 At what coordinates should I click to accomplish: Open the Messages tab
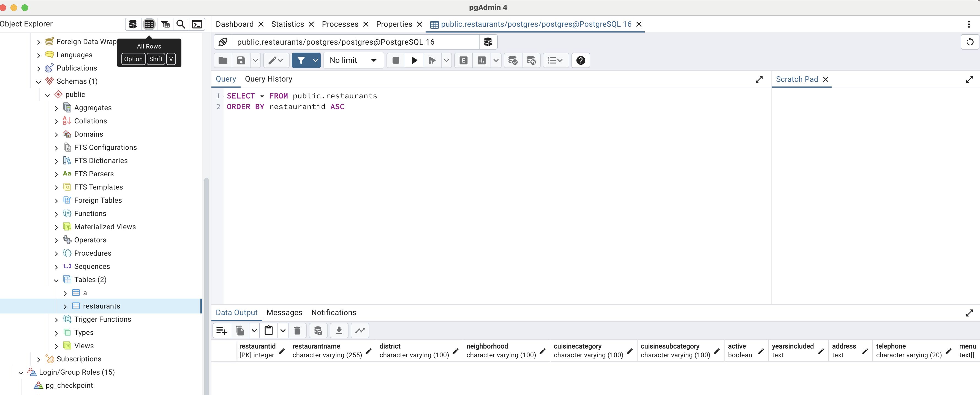click(x=284, y=312)
